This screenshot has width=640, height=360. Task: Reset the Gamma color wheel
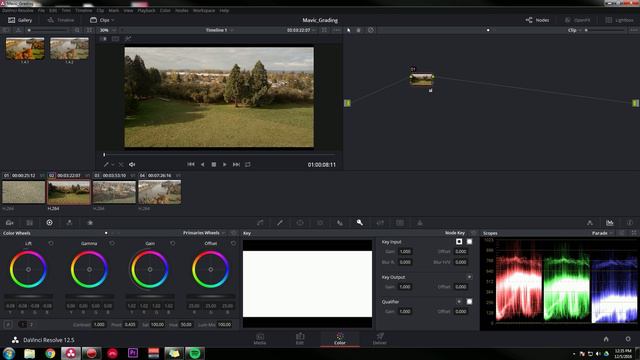tap(112, 243)
